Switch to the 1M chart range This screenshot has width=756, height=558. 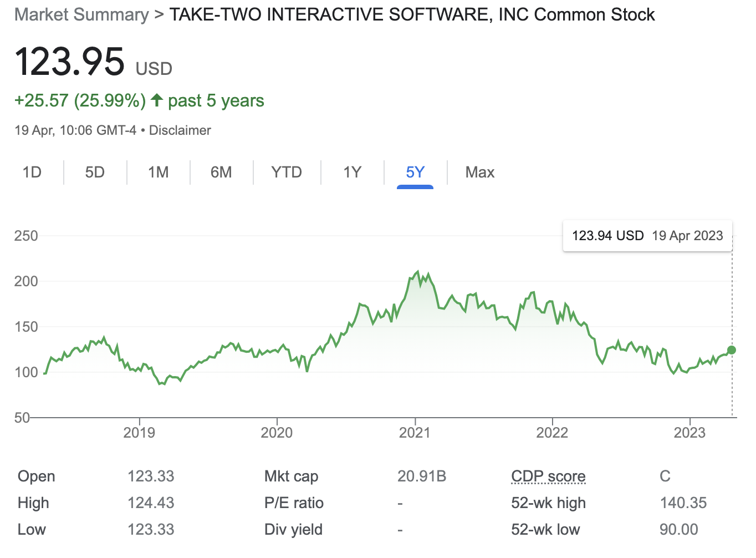pyautogui.click(x=159, y=173)
